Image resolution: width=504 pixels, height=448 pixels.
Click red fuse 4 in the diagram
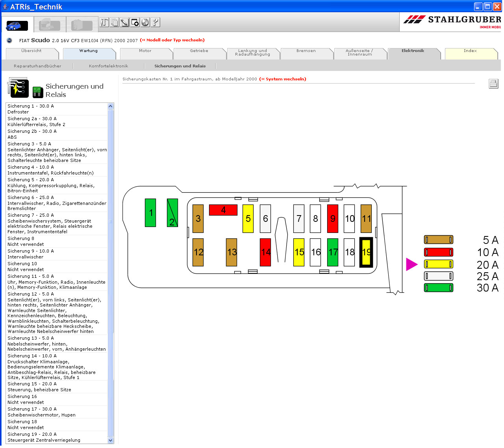coord(223,210)
